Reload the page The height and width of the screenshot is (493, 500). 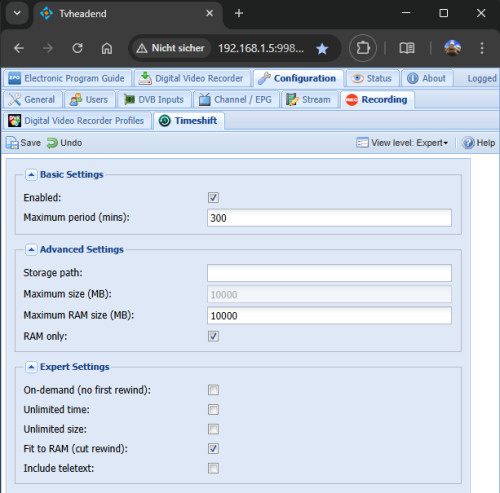(77, 48)
